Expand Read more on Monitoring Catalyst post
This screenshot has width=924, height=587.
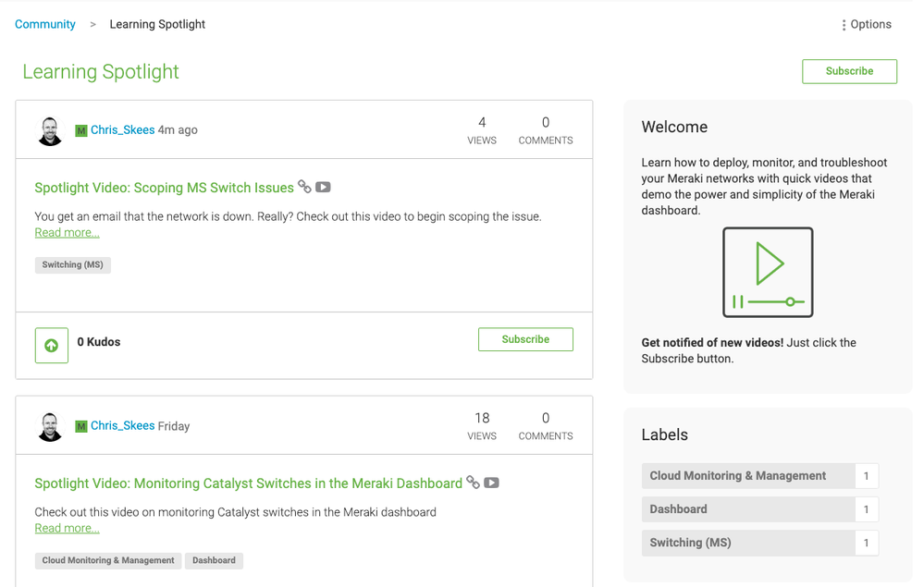coord(67,529)
